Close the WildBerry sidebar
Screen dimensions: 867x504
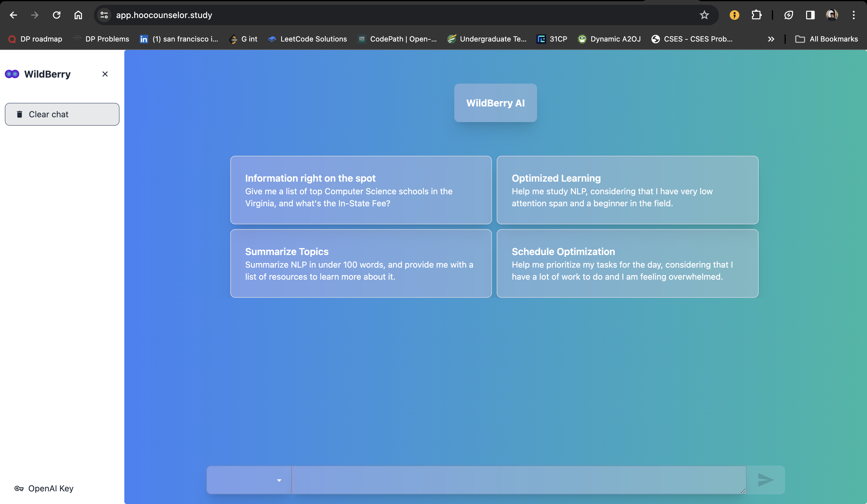(105, 74)
